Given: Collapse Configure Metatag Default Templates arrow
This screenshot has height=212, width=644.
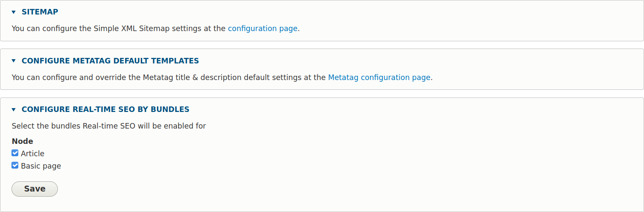Looking at the screenshot, I should pos(14,61).
